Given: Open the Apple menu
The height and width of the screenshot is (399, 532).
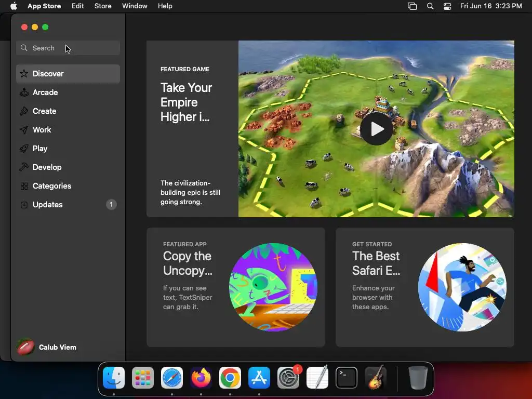Looking at the screenshot, I should [x=14, y=6].
